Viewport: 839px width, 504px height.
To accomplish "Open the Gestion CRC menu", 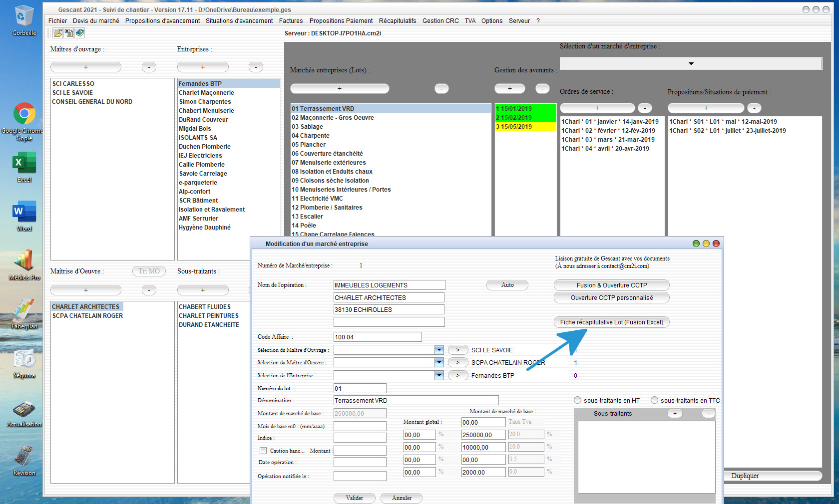I will [440, 21].
